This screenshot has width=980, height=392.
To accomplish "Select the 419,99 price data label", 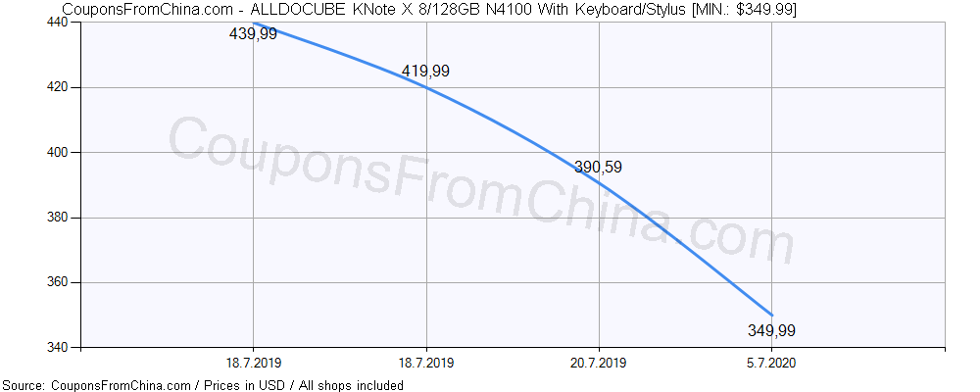I will coord(426,72).
